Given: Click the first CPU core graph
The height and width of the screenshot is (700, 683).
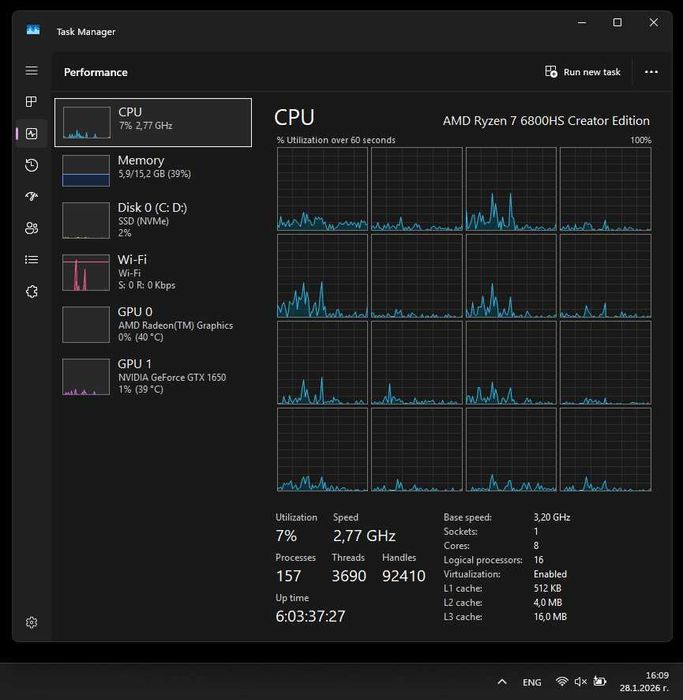Looking at the screenshot, I should pos(323,189).
